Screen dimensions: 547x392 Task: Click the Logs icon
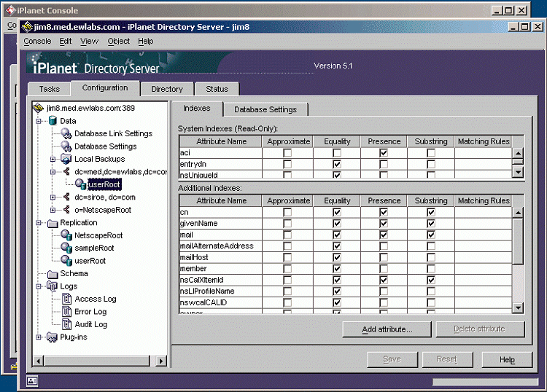pyautogui.click(x=53, y=286)
